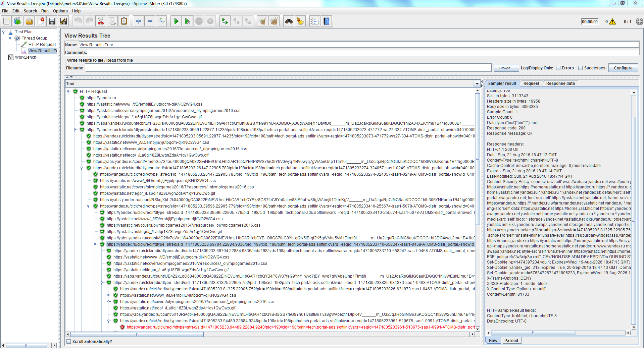Open Search with the binoculars icon

289,21
